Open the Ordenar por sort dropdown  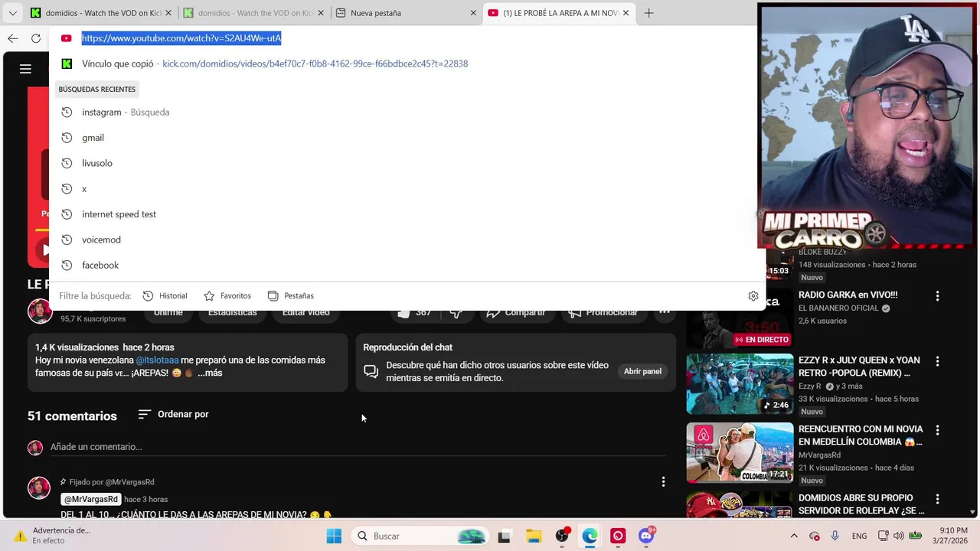point(173,414)
